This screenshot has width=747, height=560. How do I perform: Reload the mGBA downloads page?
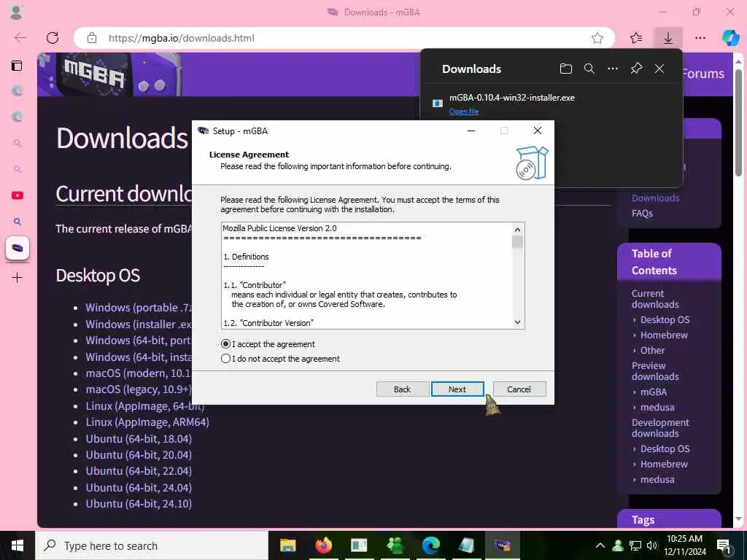53,38
